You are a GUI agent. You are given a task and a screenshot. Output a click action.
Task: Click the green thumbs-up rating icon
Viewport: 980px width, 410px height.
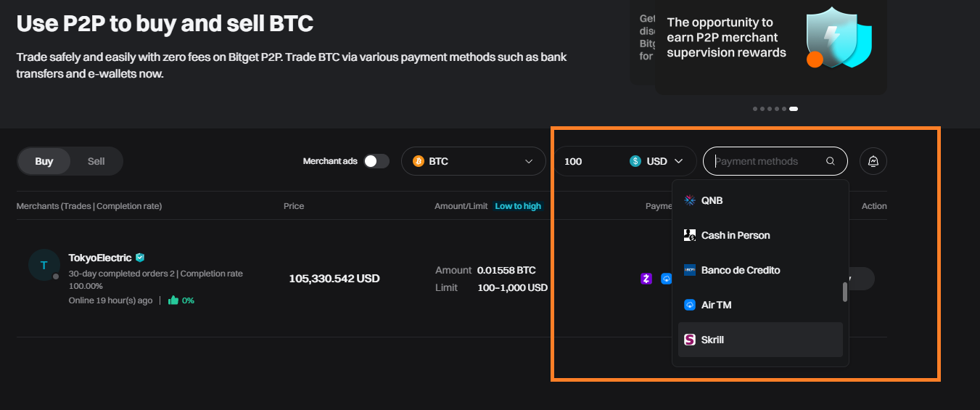[x=173, y=300]
